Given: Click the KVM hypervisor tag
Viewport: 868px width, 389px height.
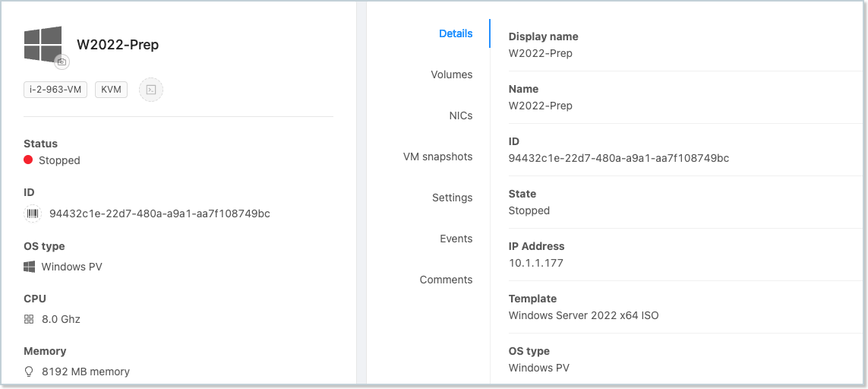Looking at the screenshot, I should 111,90.
